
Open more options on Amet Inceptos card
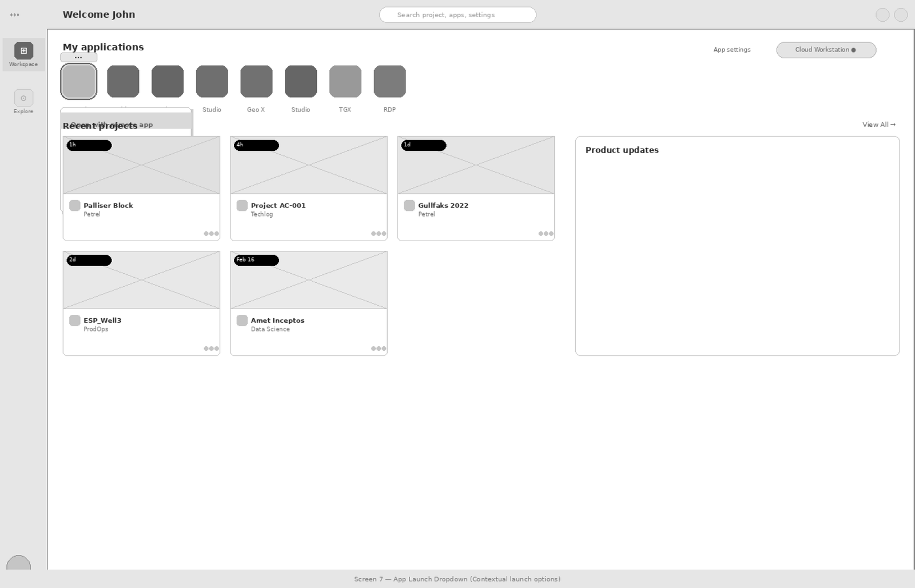tap(378, 349)
